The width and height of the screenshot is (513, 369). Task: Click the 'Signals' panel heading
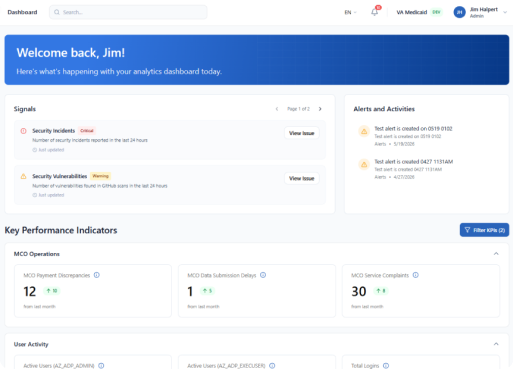coord(25,109)
